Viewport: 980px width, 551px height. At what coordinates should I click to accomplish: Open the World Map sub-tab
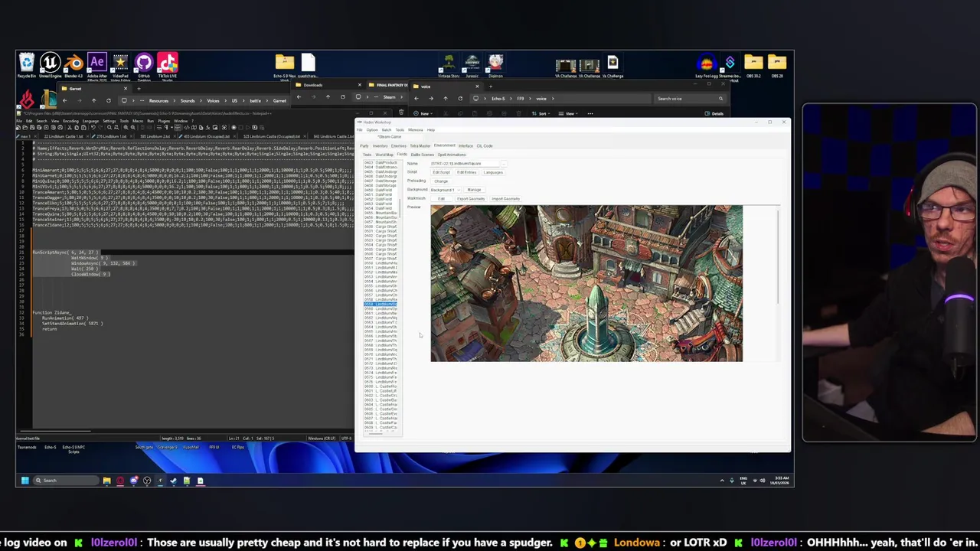pos(384,155)
